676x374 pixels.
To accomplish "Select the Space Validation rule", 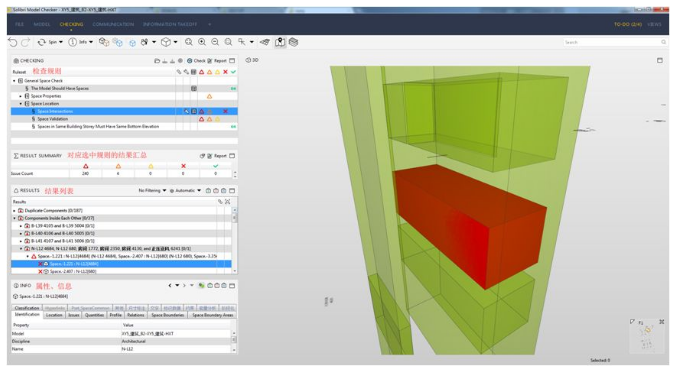I will coord(52,119).
